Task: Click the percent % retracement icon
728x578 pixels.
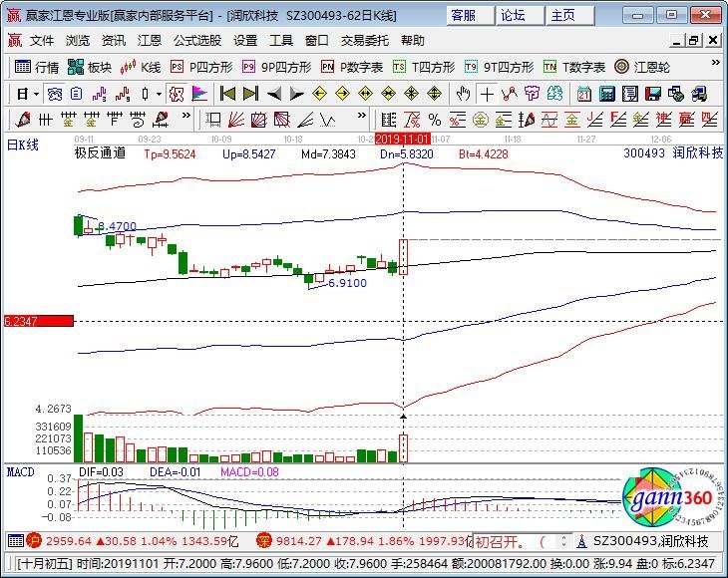Action: point(435,121)
